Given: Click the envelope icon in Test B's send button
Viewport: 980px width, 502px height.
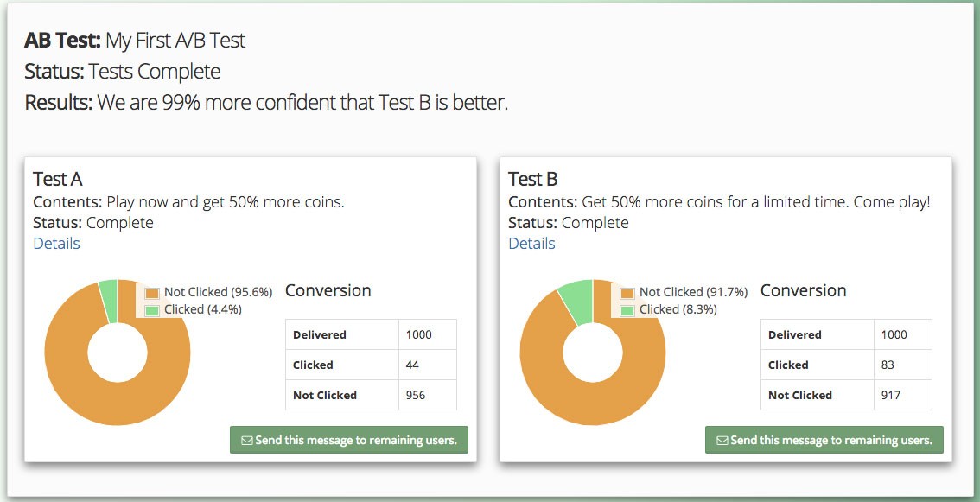Looking at the screenshot, I should click(722, 440).
